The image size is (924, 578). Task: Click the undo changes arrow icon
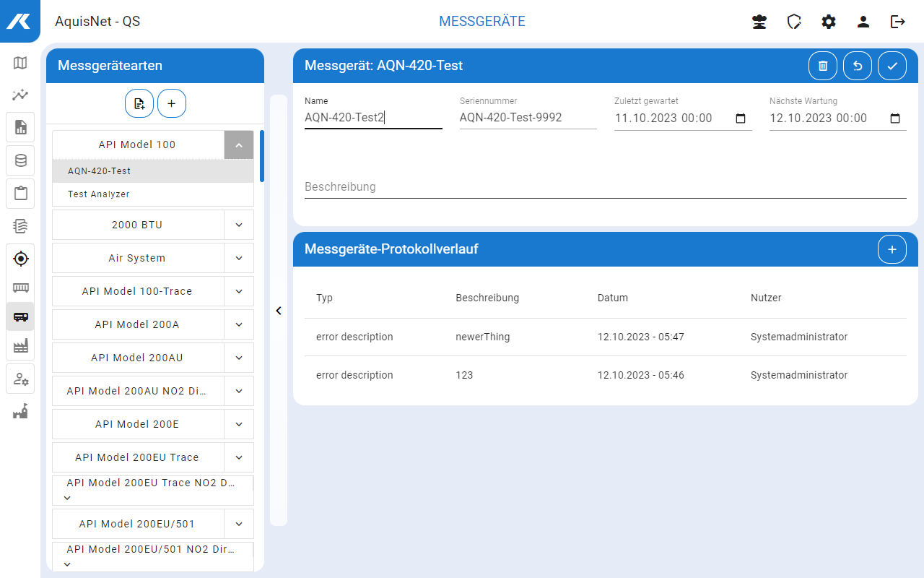pos(858,66)
